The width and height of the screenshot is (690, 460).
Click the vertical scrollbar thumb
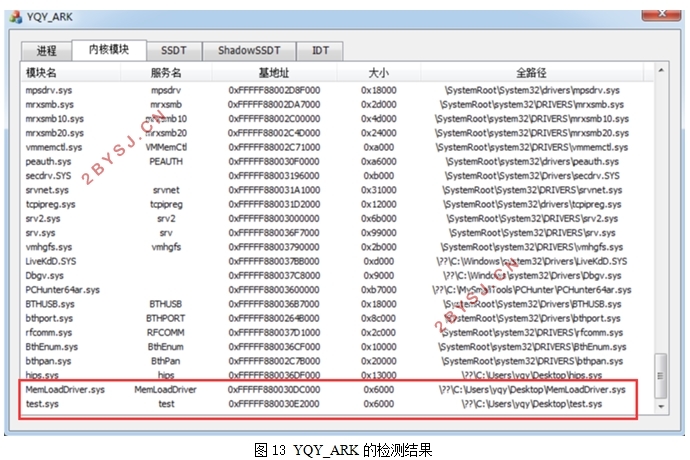pyautogui.click(x=661, y=376)
